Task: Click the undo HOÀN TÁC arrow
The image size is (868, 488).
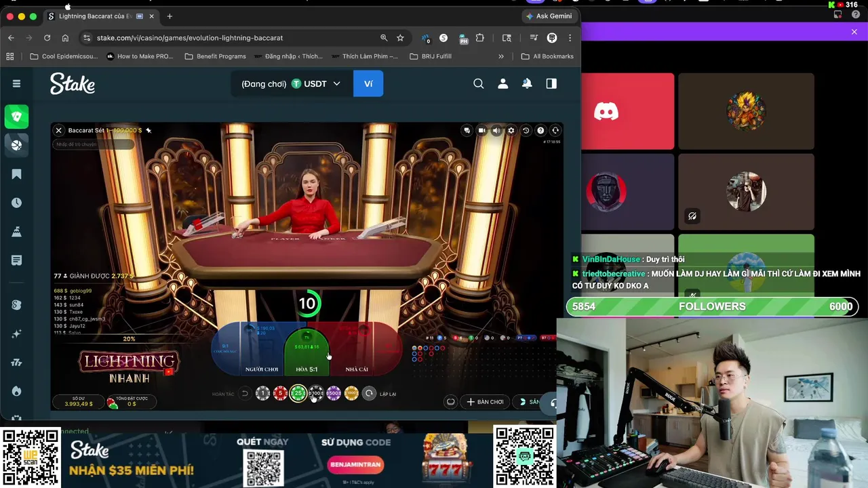Action: coord(245,394)
